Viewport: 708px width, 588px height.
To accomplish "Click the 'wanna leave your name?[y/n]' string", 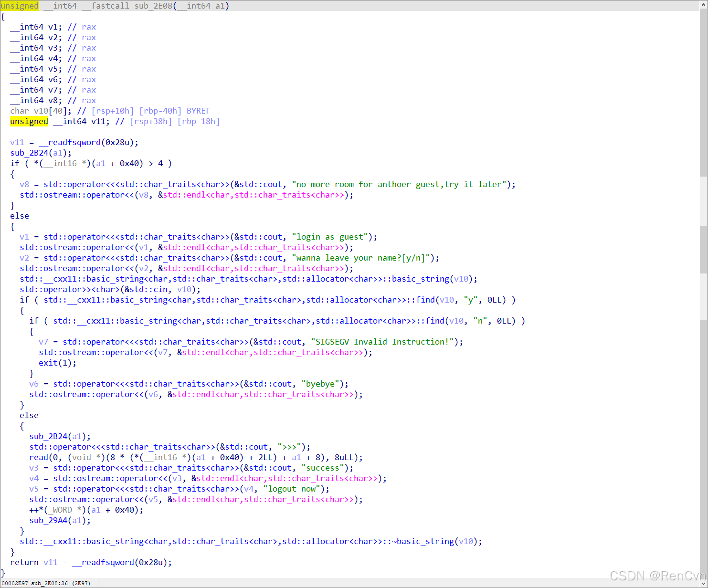I will tap(361, 258).
